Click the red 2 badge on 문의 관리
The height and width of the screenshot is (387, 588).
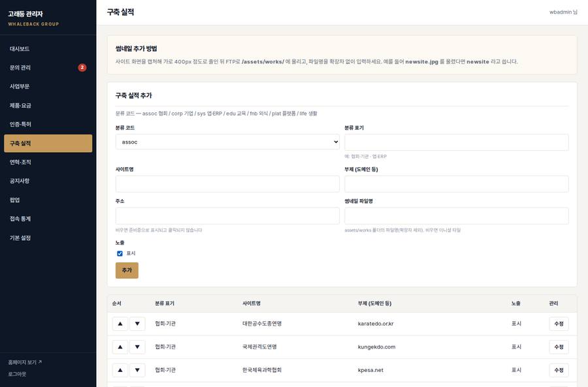pos(82,67)
